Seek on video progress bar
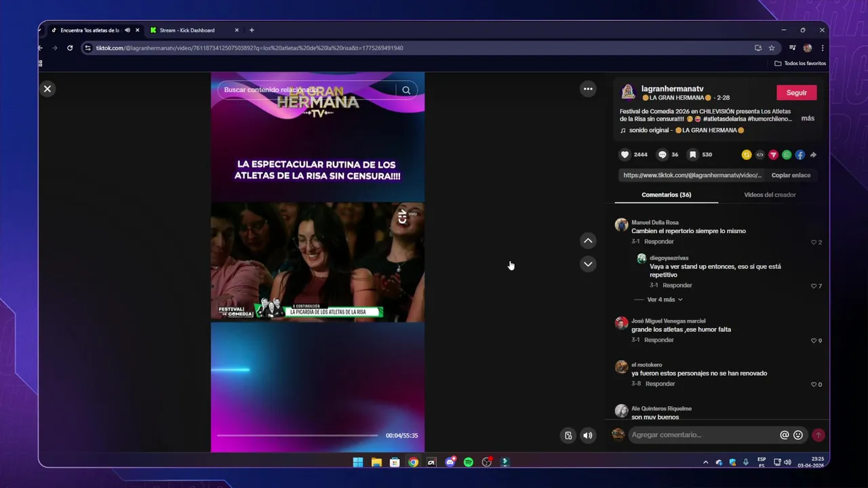The image size is (868, 488). coord(297,435)
